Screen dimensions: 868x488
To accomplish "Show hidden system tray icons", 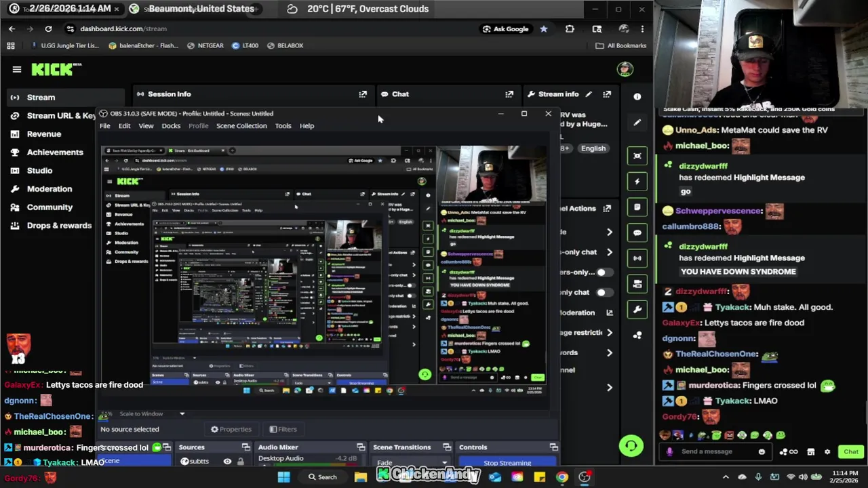I will (x=726, y=477).
